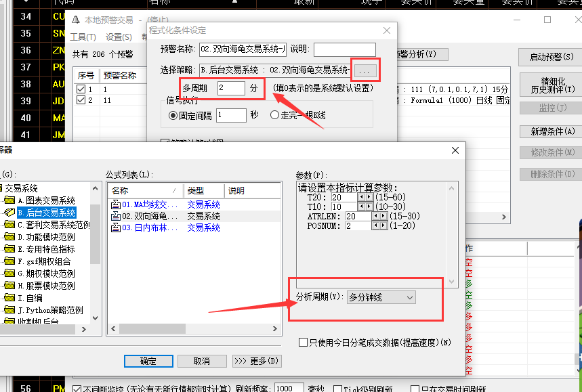Viewport: 582px width, 392px height.
Task: Select the B.后台交易系统 open folder icon
Action: click(9, 213)
